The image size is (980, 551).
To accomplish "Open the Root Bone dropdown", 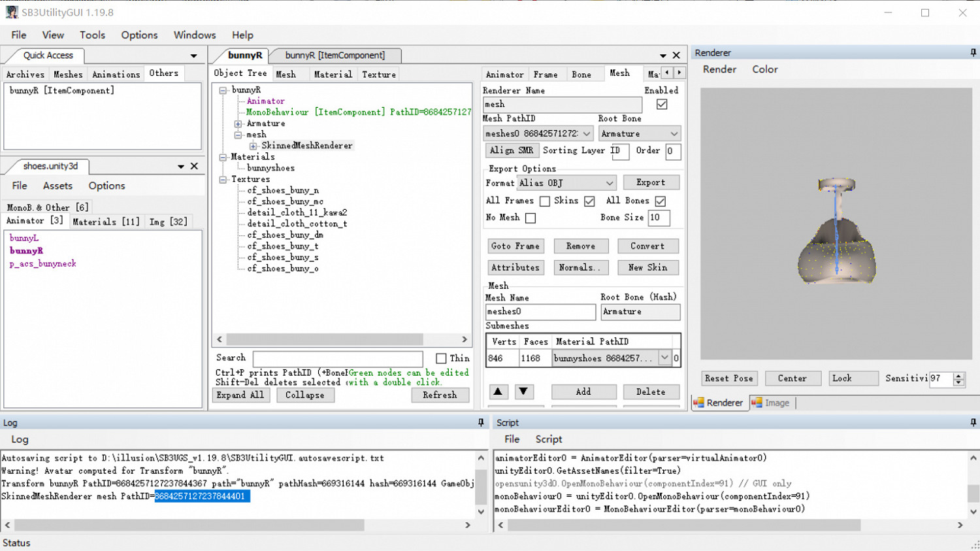I will pos(674,134).
